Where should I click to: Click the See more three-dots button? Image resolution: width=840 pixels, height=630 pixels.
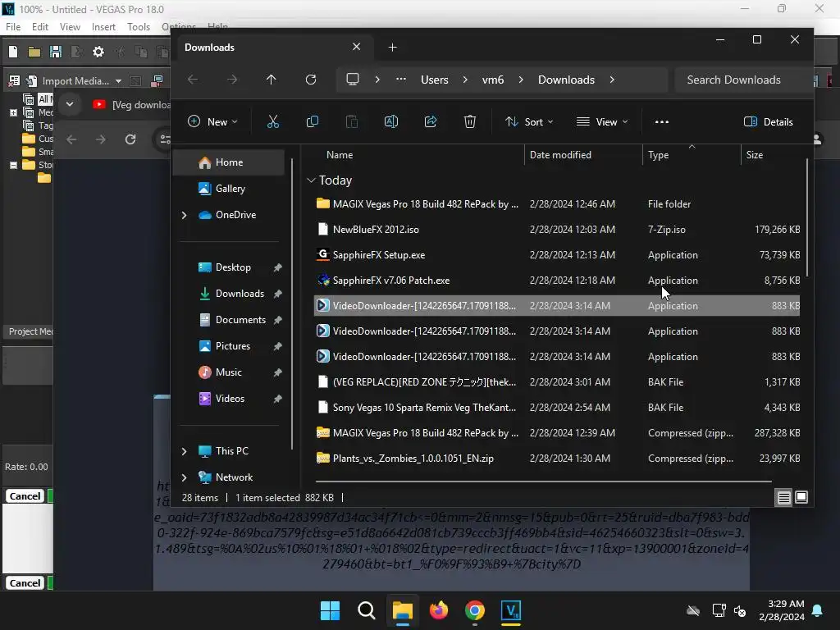click(x=662, y=122)
